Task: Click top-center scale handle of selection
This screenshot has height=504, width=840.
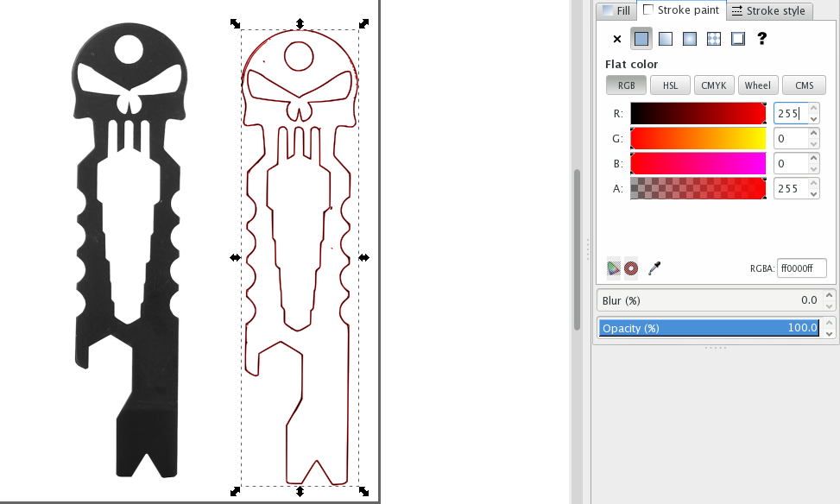Action: tap(300, 23)
